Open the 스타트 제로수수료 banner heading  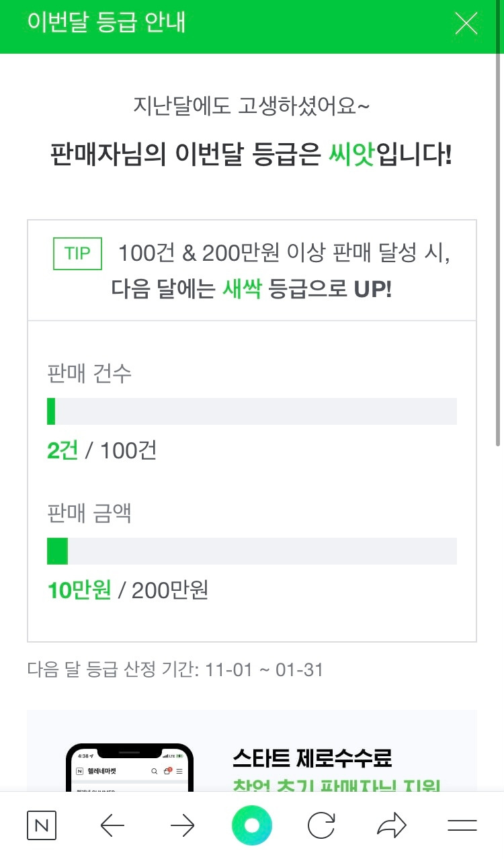312,758
